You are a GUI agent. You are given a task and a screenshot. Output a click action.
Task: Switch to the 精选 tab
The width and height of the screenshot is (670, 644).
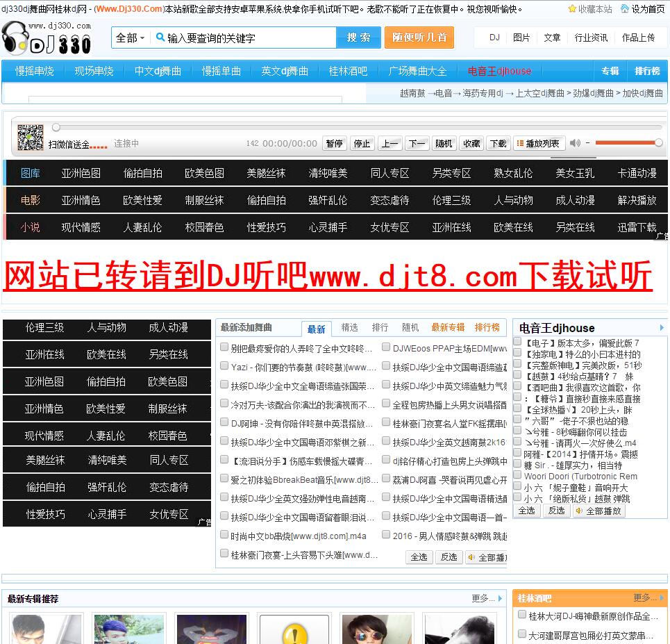point(349,328)
